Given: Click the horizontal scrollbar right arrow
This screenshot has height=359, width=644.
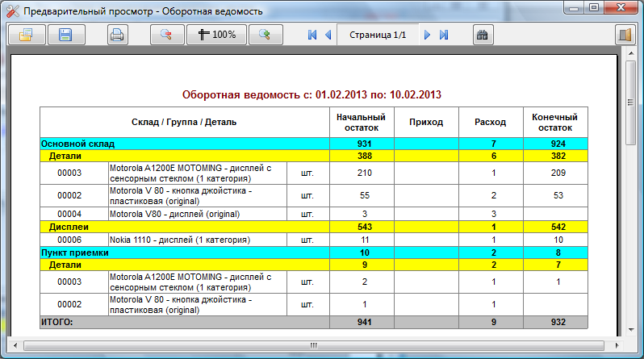Looking at the screenshot, I should point(617,345).
